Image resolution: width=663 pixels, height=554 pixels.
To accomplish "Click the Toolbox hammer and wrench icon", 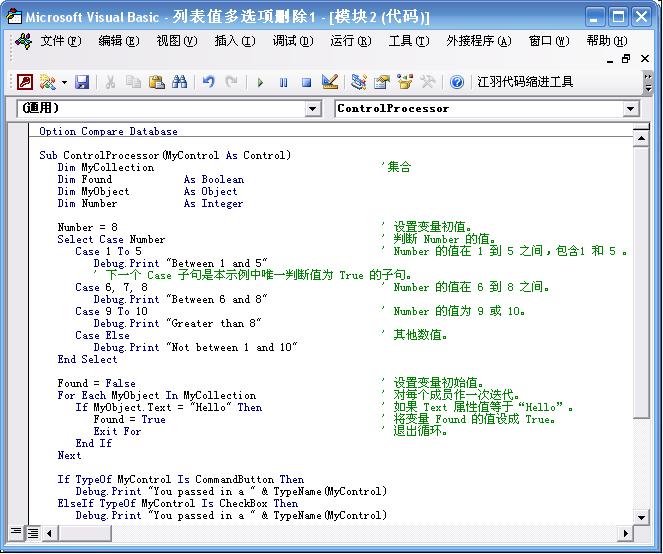I will pyautogui.click(x=428, y=82).
